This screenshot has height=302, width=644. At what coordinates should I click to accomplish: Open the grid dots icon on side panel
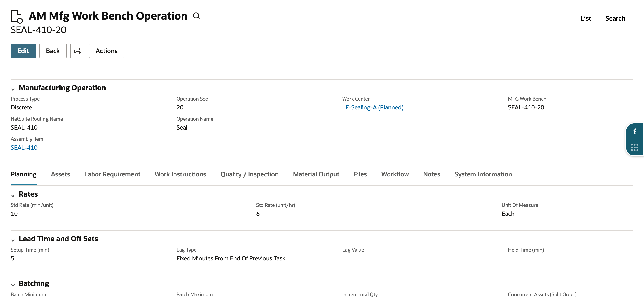click(x=635, y=147)
